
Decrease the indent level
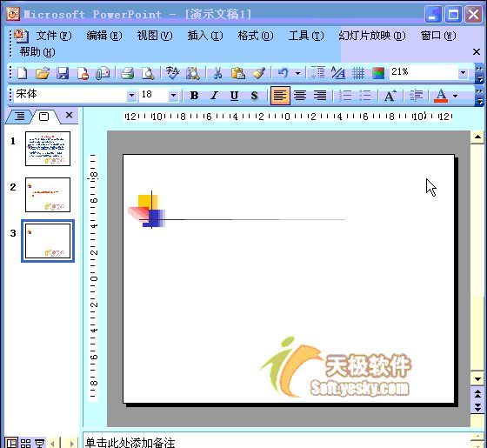pos(416,96)
